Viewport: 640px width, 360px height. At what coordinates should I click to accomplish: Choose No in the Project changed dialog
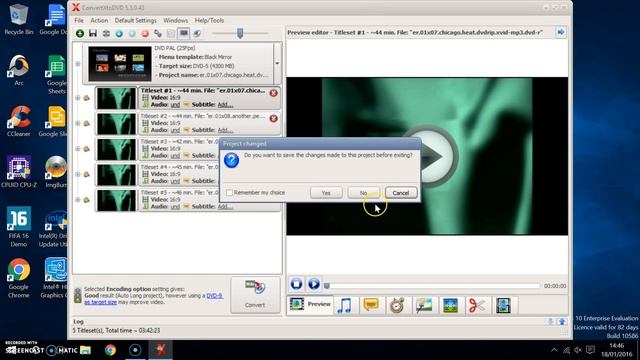[363, 193]
